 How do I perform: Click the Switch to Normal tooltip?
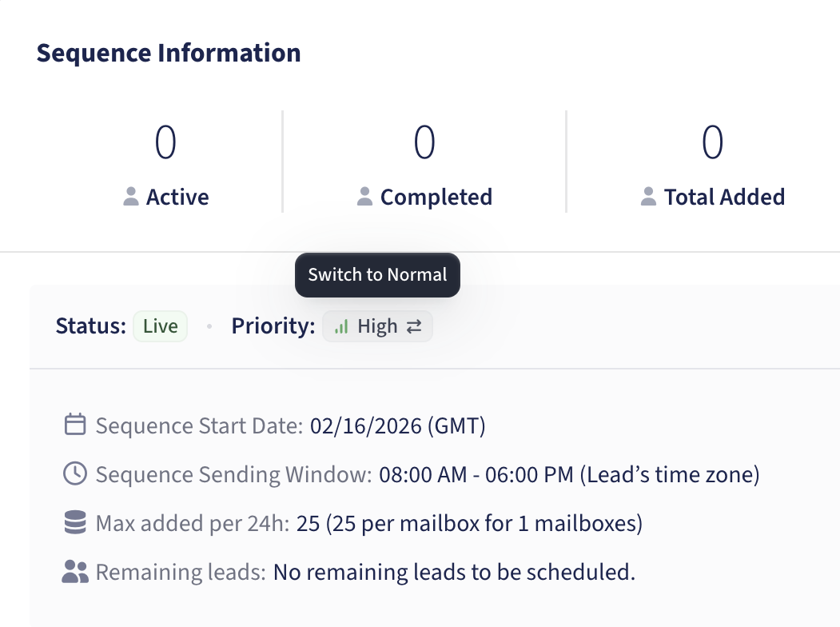pyautogui.click(x=377, y=275)
